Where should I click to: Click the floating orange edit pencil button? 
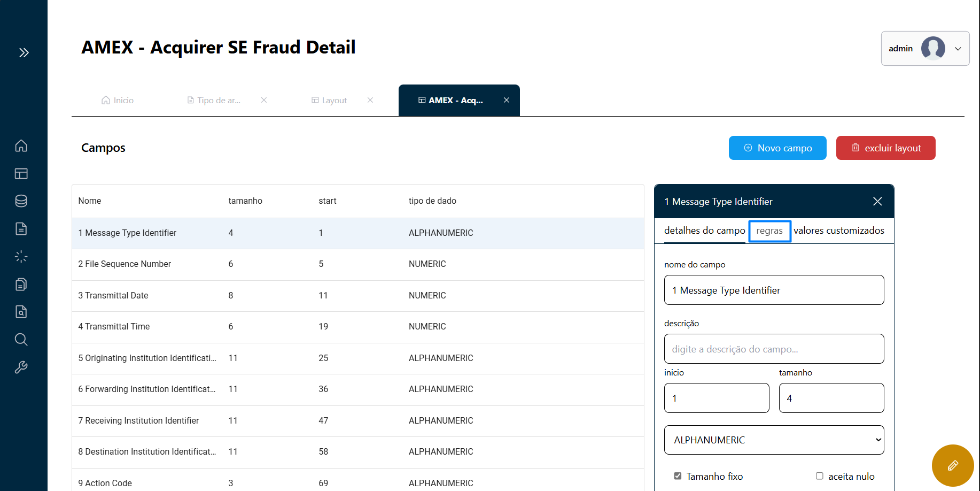[952, 465]
